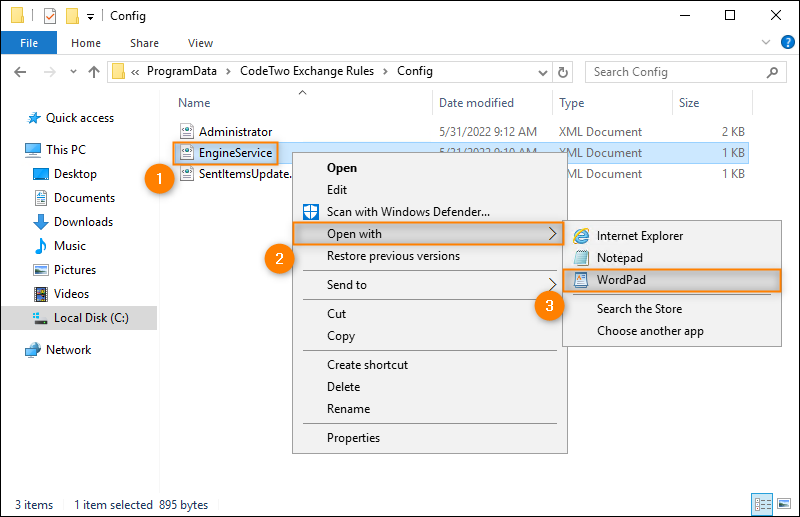Choose Search the Store option
This screenshot has width=800, height=517.
672,309
